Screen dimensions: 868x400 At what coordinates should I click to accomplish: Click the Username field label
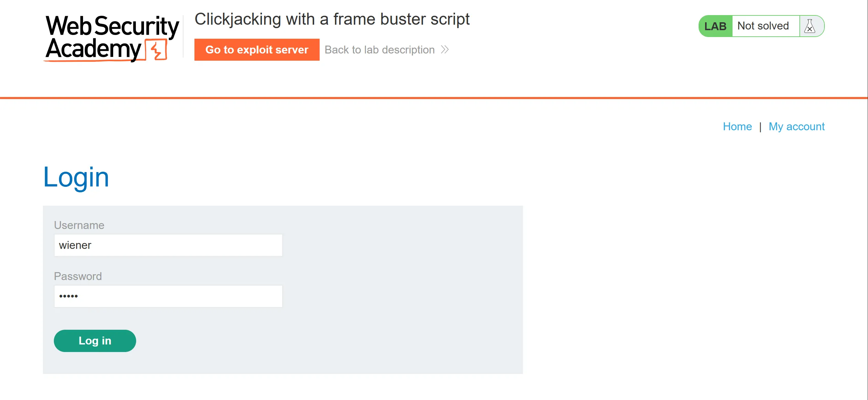(79, 225)
